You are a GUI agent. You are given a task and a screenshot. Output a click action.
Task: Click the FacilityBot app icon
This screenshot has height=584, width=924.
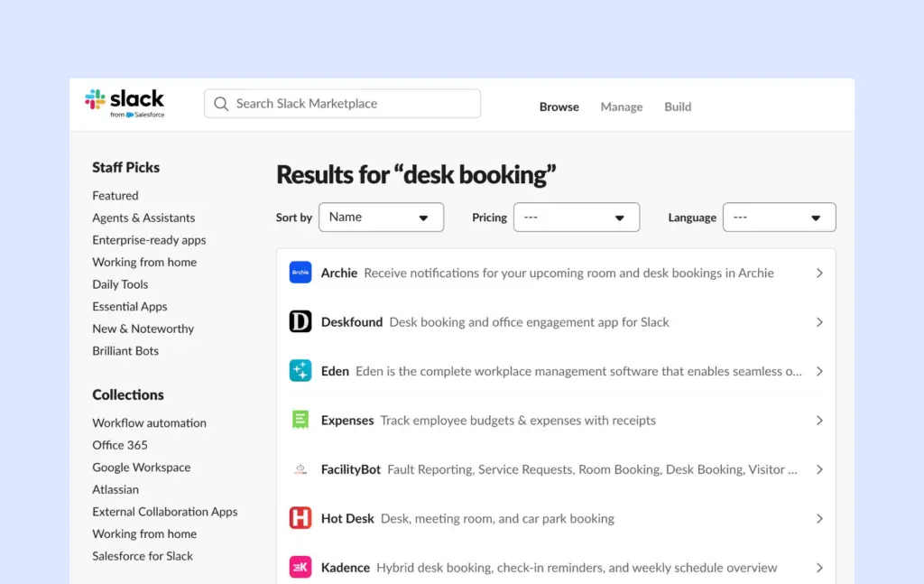point(300,469)
